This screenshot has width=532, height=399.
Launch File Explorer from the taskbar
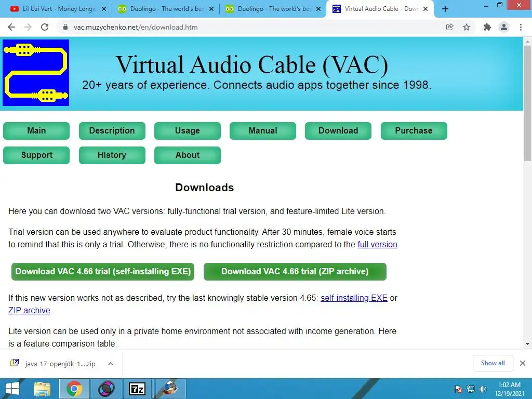tap(42, 389)
